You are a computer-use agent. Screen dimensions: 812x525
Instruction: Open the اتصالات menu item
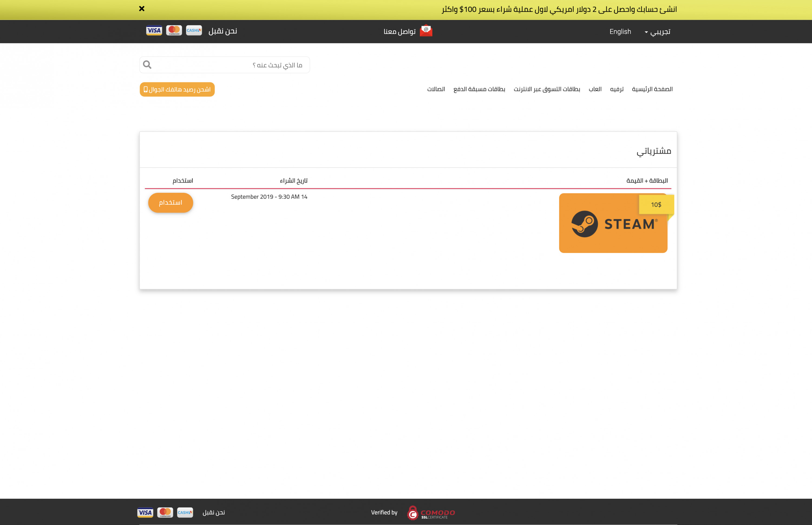point(436,89)
